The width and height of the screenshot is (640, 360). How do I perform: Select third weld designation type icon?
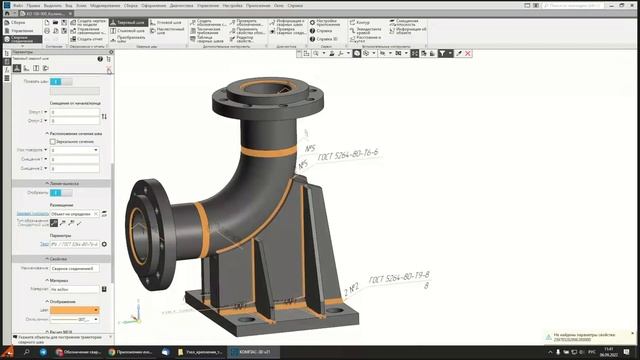point(71,223)
